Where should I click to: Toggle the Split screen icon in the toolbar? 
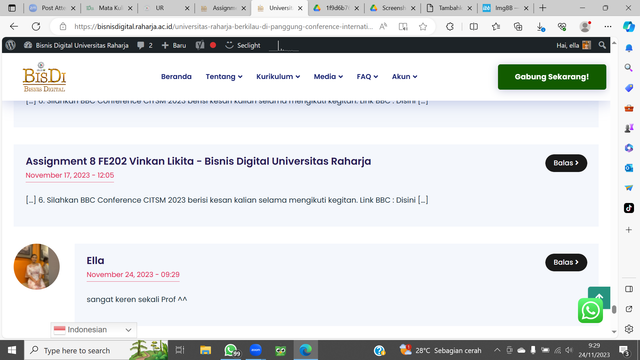tap(473, 27)
